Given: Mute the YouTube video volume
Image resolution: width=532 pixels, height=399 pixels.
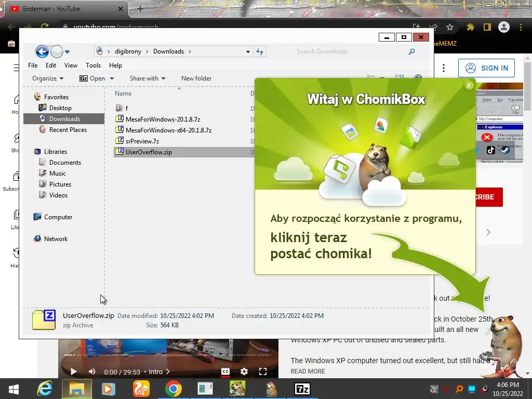Looking at the screenshot, I should (x=92, y=372).
